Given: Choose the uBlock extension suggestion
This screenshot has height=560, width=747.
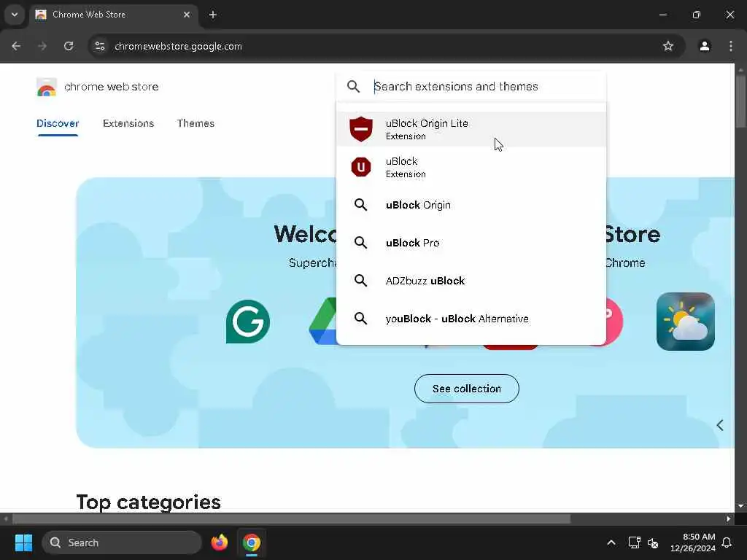Looking at the screenshot, I should point(471,167).
